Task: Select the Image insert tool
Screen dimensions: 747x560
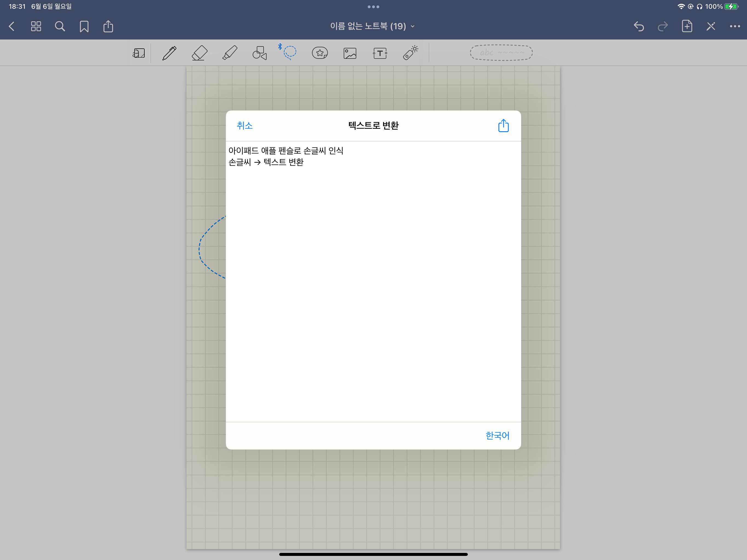Action: 350,53
